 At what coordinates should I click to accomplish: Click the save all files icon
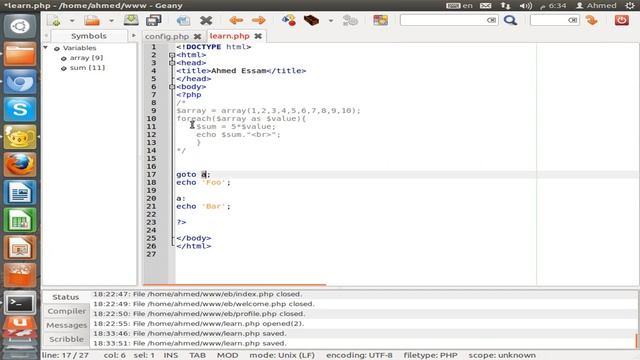154,20
